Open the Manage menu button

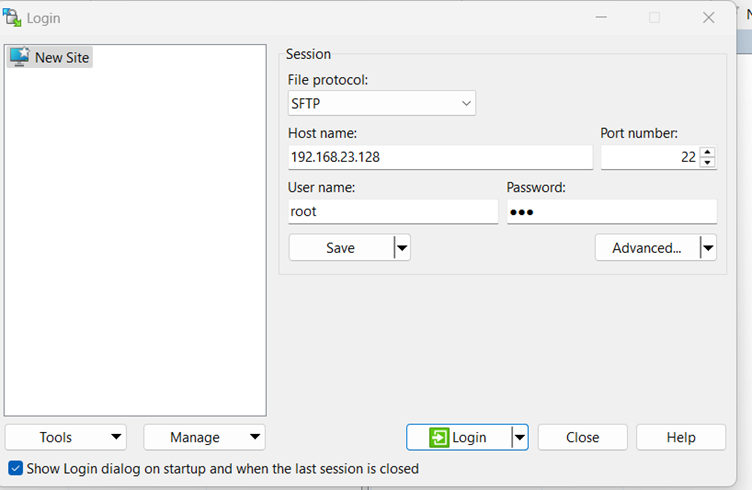pyautogui.click(x=204, y=437)
